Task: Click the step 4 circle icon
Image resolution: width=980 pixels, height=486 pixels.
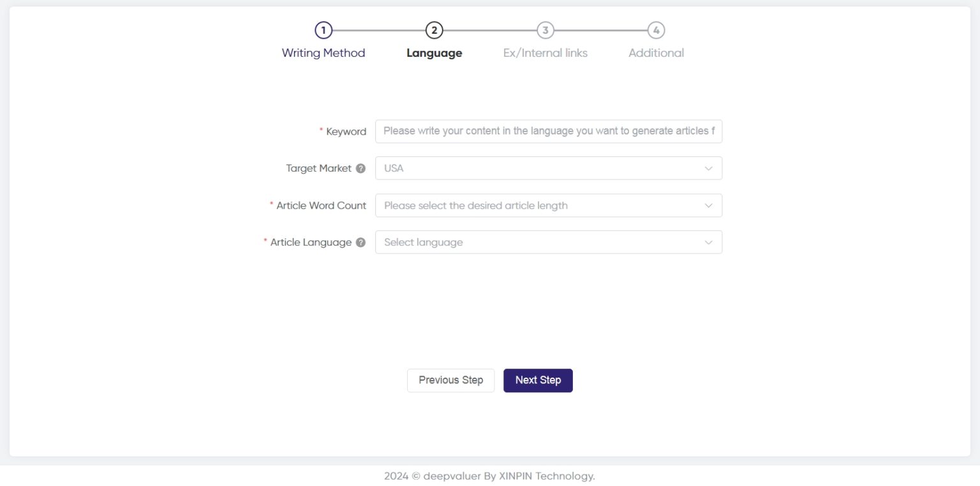Action: click(x=656, y=30)
